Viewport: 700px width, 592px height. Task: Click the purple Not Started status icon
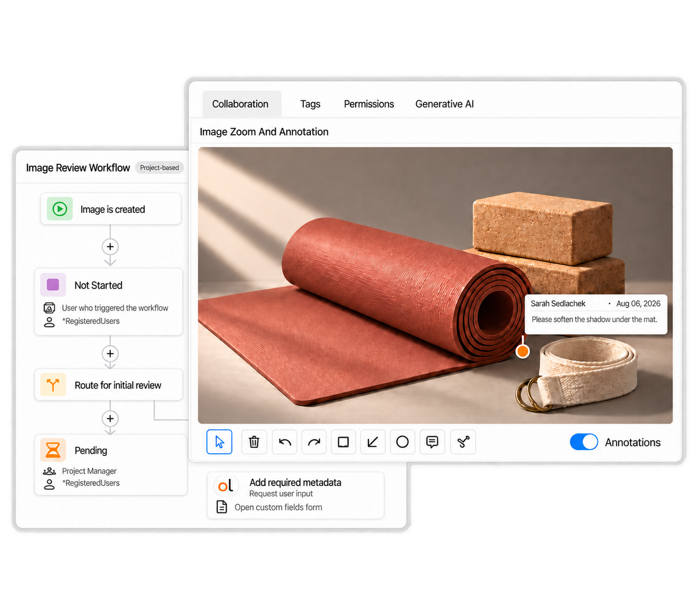[53, 284]
